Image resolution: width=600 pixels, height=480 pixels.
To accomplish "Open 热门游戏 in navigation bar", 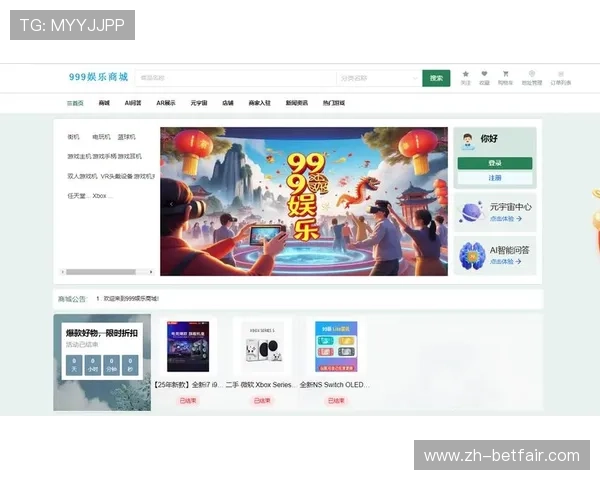I will point(334,103).
